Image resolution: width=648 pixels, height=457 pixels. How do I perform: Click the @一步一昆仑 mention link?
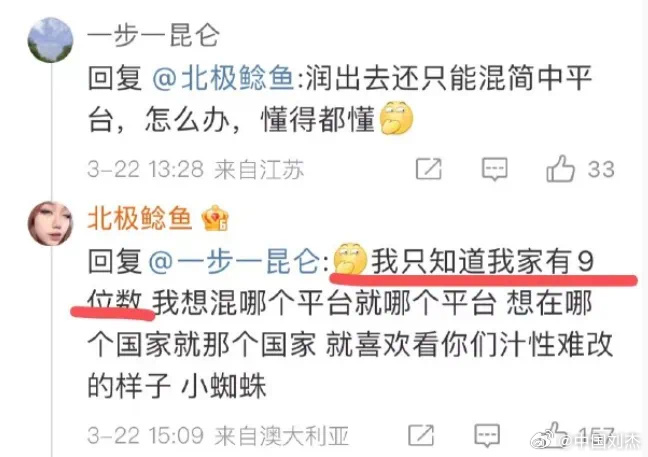coord(234,262)
